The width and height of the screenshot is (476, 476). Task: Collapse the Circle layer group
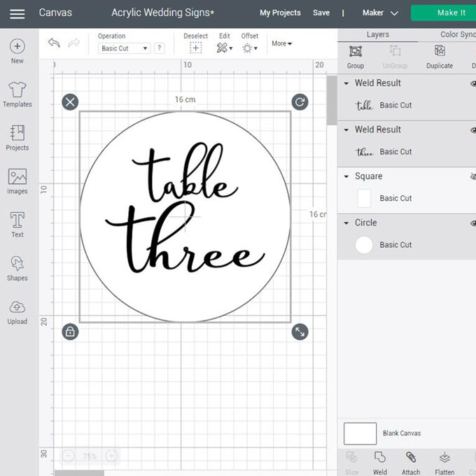[x=346, y=223]
